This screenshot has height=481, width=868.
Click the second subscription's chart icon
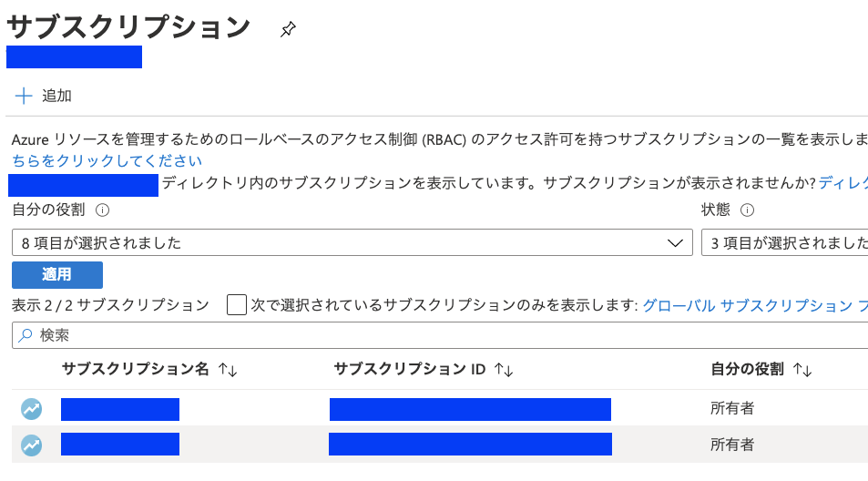coord(32,445)
